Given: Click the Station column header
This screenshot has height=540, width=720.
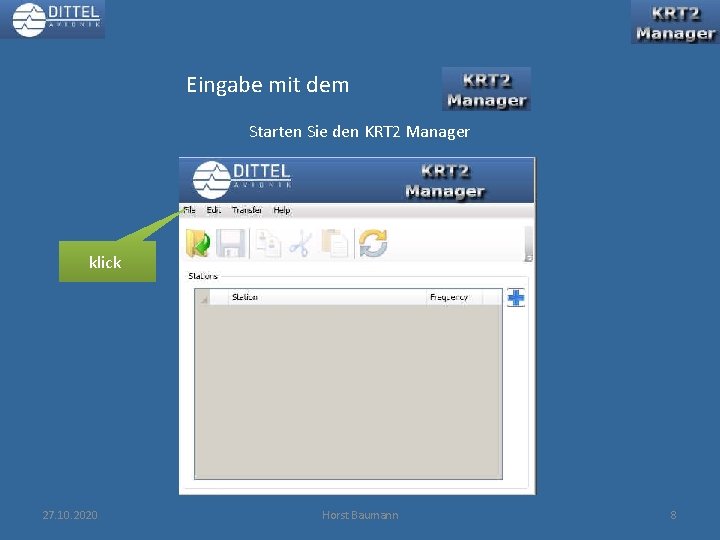Looking at the screenshot, I should [327, 297].
